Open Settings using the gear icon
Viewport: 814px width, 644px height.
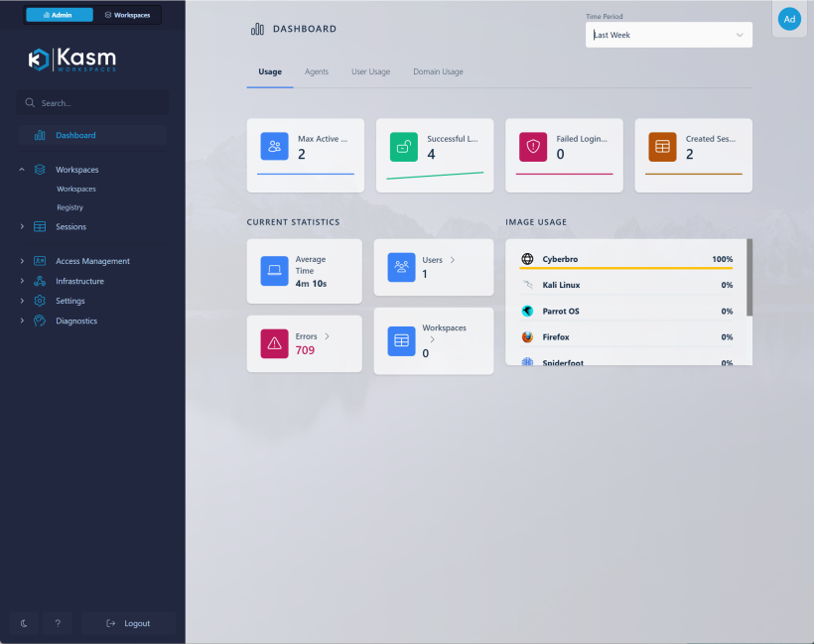pos(40,301)
